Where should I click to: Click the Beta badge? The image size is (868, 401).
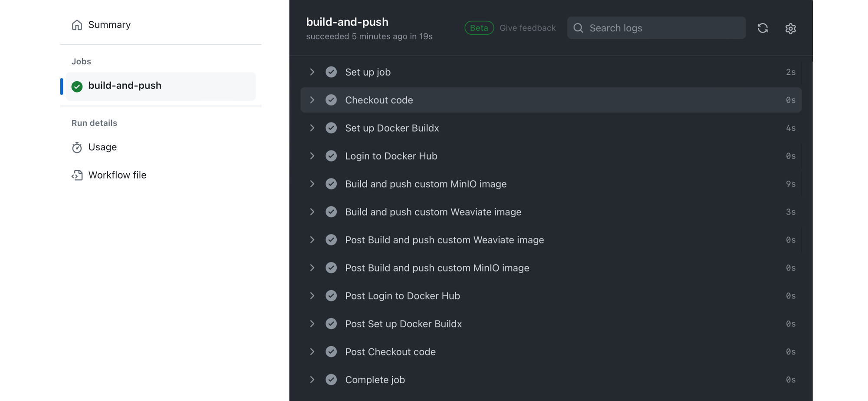pyautogui.click(x=479, y=28)
